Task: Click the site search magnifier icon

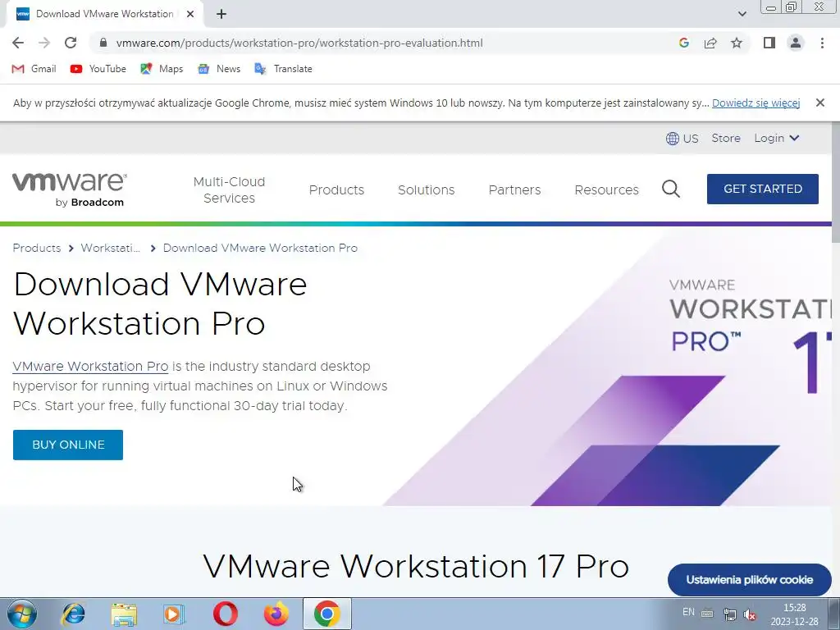Action: click(x=671, y=189)
